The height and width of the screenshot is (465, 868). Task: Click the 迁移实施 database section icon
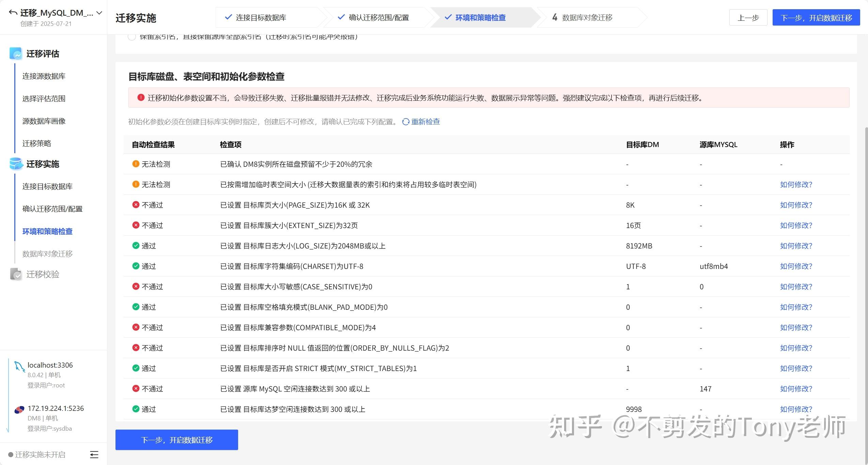[x=16, y=164]
